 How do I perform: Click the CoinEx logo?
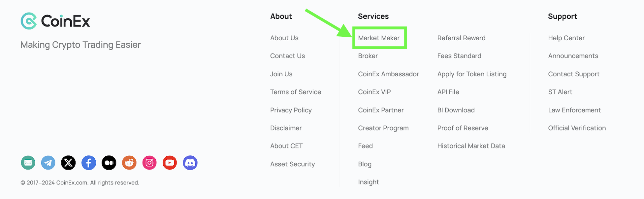[55, 21]
